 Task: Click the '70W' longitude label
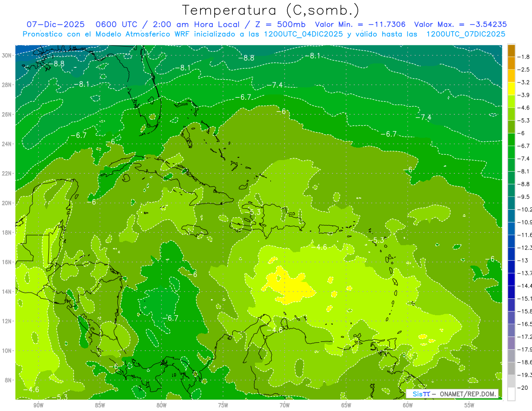tap(285, 405)
